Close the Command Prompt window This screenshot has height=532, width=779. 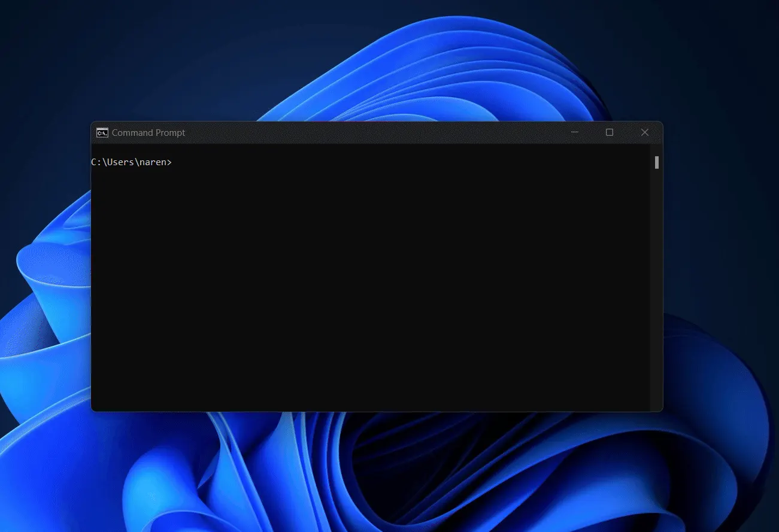645,132
